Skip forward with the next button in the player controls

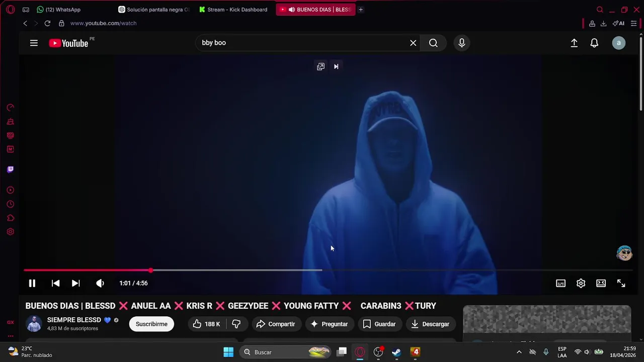click(75, 283)
